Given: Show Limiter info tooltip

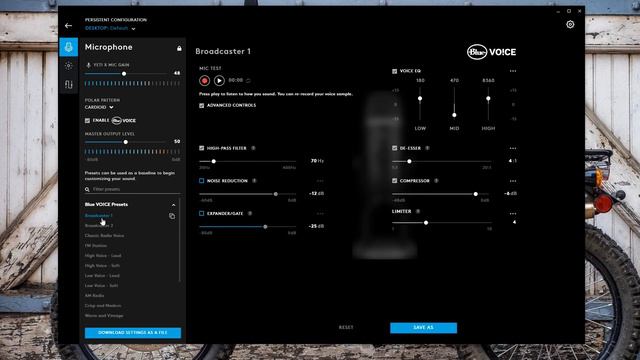Looking at the screenshot, I should tap(418, 211).
